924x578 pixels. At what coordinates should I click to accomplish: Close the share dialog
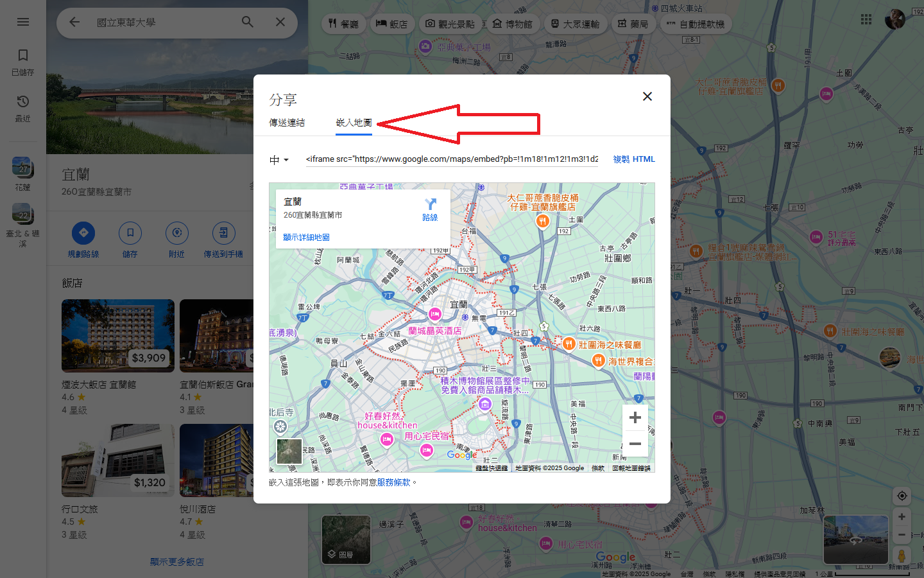[x=647, y=96]
